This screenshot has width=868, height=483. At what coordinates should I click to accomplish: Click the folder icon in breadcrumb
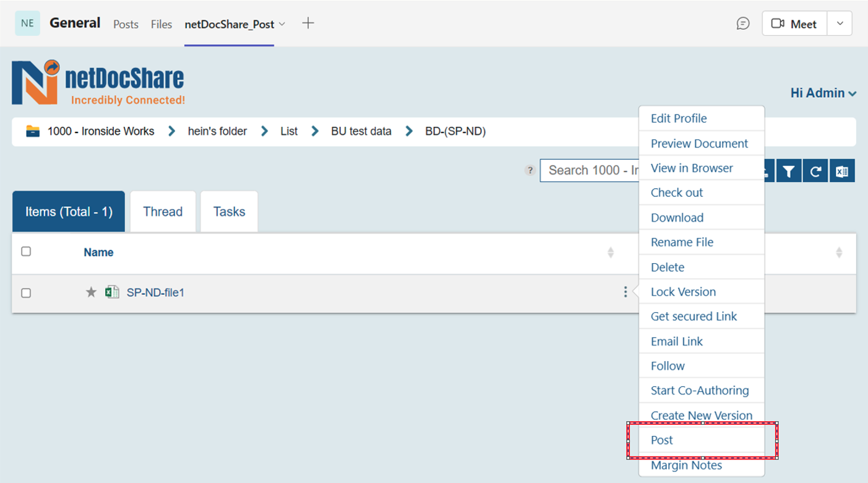click(33, 131)
